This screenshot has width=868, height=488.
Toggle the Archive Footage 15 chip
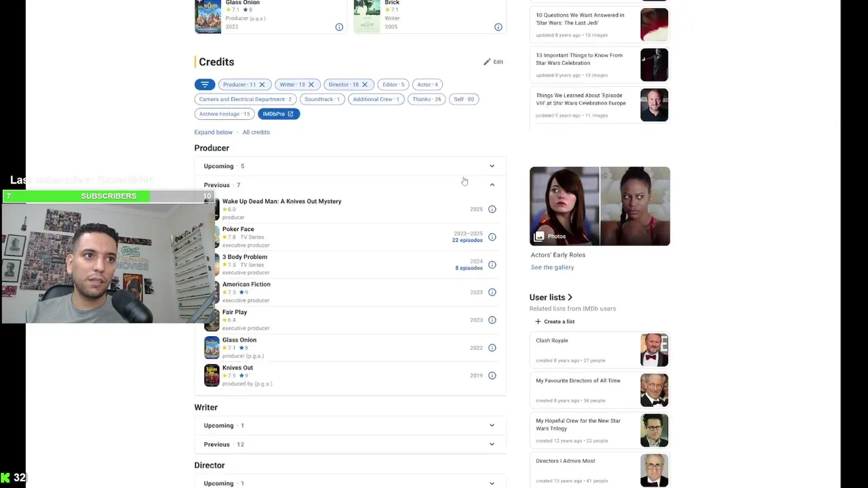click(x=224, y=114)
